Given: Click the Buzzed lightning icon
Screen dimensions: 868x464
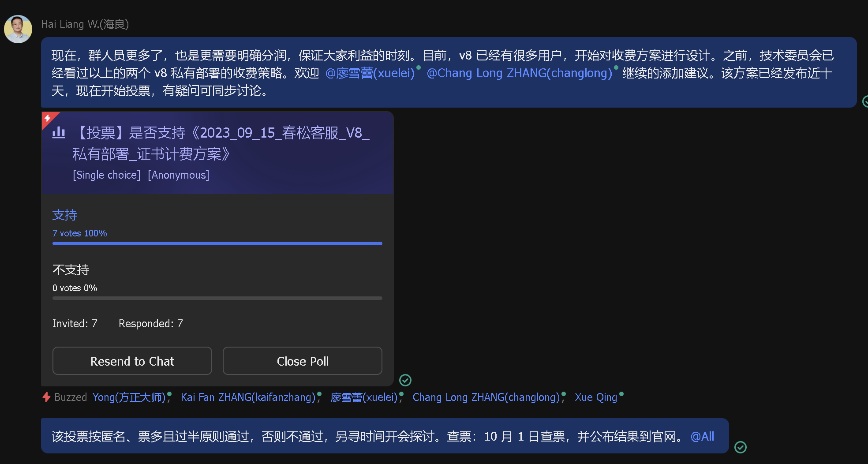Looking at the screenshot, I should [46, 397].
